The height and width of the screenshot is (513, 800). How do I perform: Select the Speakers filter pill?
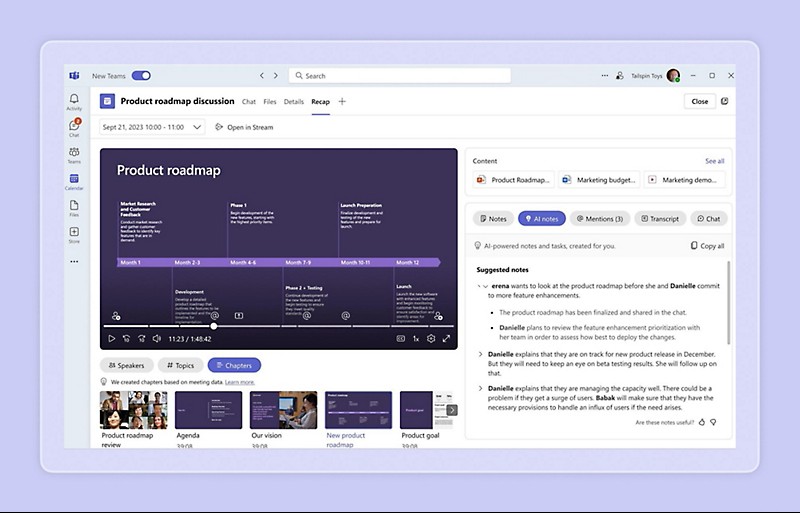pyautogui.click(x=127, y=365)
